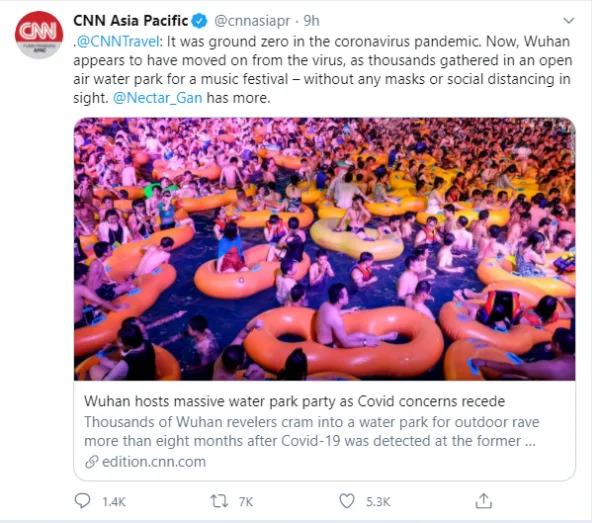Screen dimensions: 600x523
Task: Click the blue verified badge
Action: pyautogui.click(x=199, y=21)
